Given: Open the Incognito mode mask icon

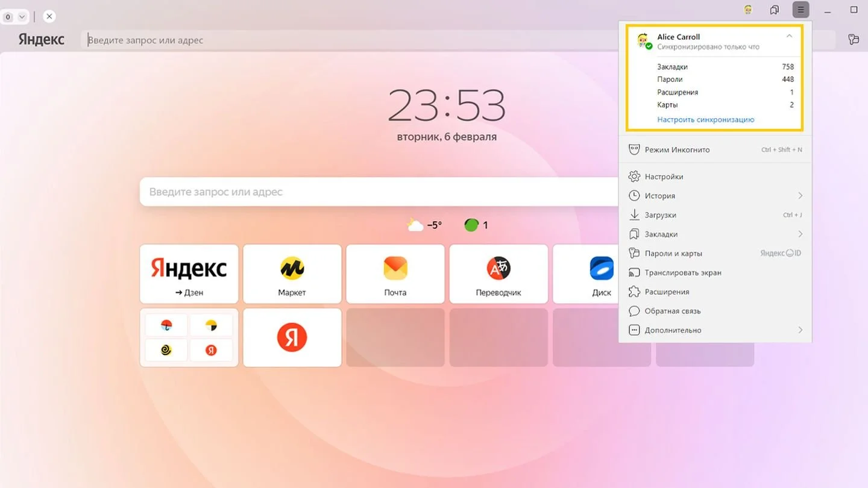Looking at the screenshot, I should coord(634,149).
